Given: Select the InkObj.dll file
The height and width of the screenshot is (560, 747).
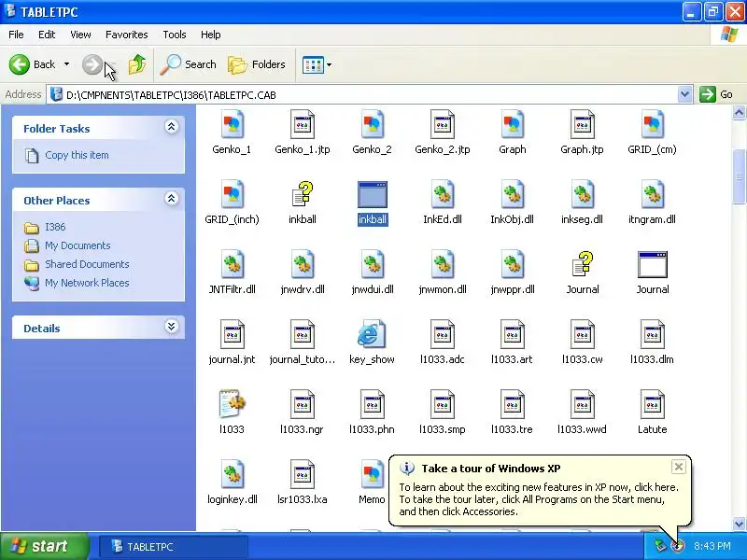Looking at the screenshot, I should point(512,203).
